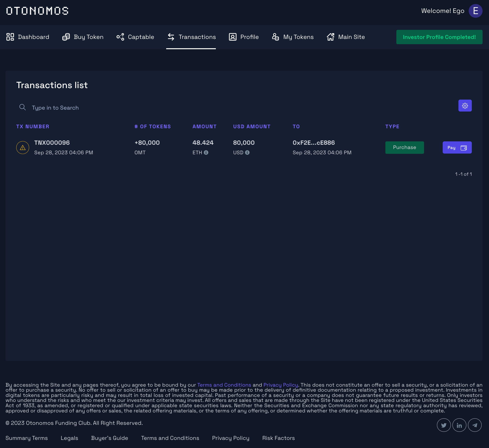489x448 pixels.
Task: Open footer Terms and Conditions link
Action: (170, 438)
